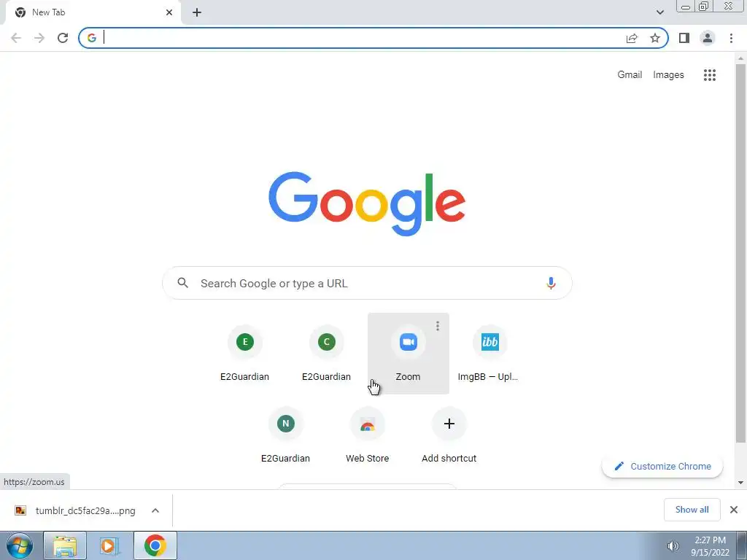Open the Google apps grid
Viewport: 747px width, 560px height.
point(709,75)
